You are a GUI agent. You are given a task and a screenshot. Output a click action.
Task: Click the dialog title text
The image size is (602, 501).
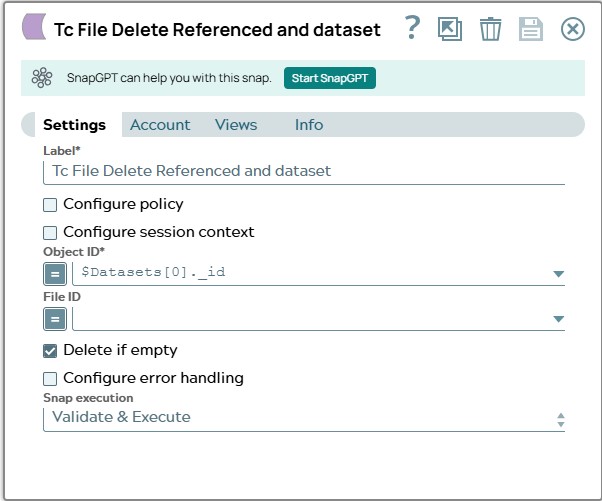(x=217, y=30)
